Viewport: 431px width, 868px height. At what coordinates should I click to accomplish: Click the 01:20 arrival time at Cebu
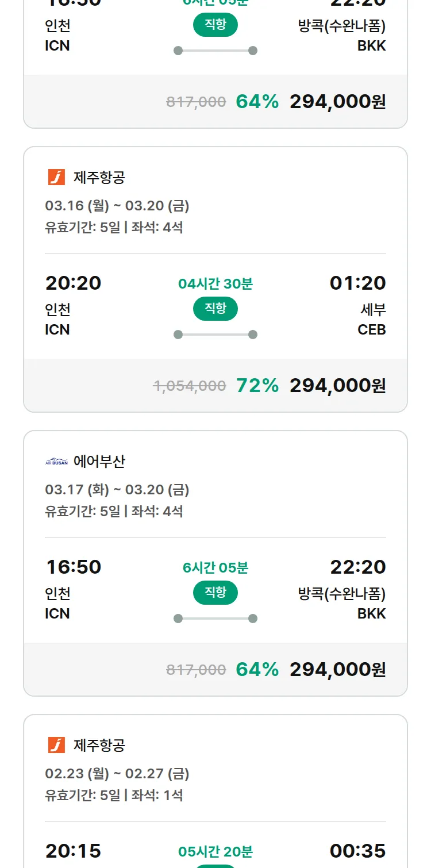tap(357, 283)
